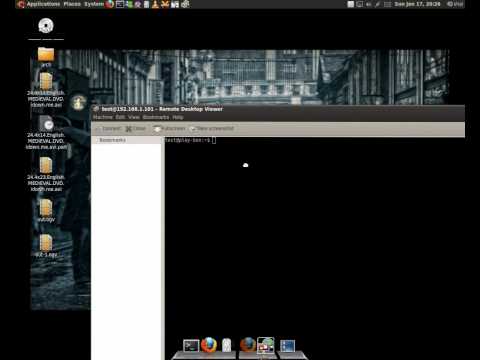Screen dimensions: 480x360
Task: Click the orange launcher icon after VLC
Action: (165, 4)
